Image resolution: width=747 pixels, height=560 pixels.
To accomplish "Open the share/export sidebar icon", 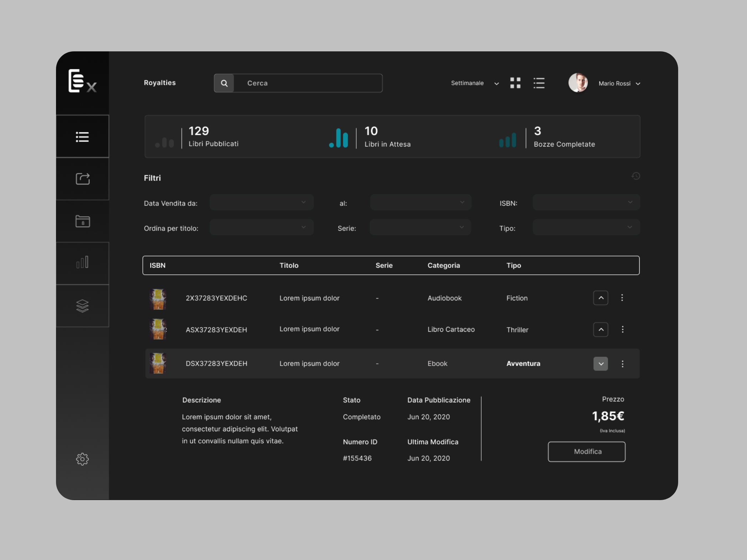I will click(82, 179).
